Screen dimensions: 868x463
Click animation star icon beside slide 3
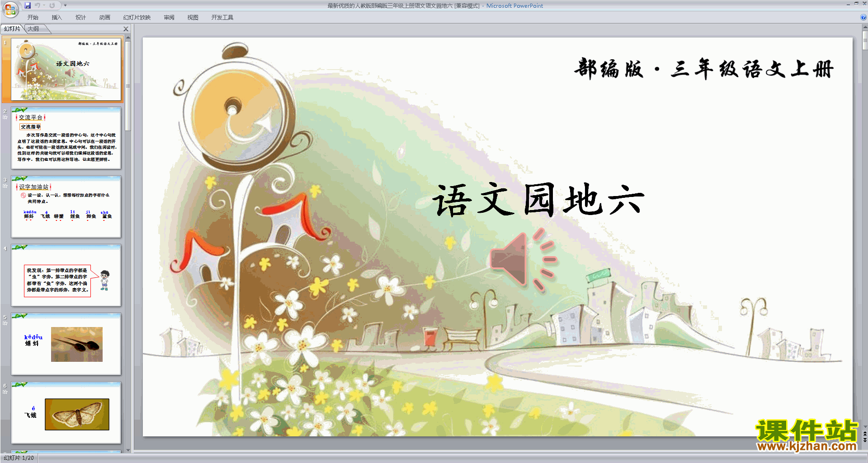click(5, 186)
